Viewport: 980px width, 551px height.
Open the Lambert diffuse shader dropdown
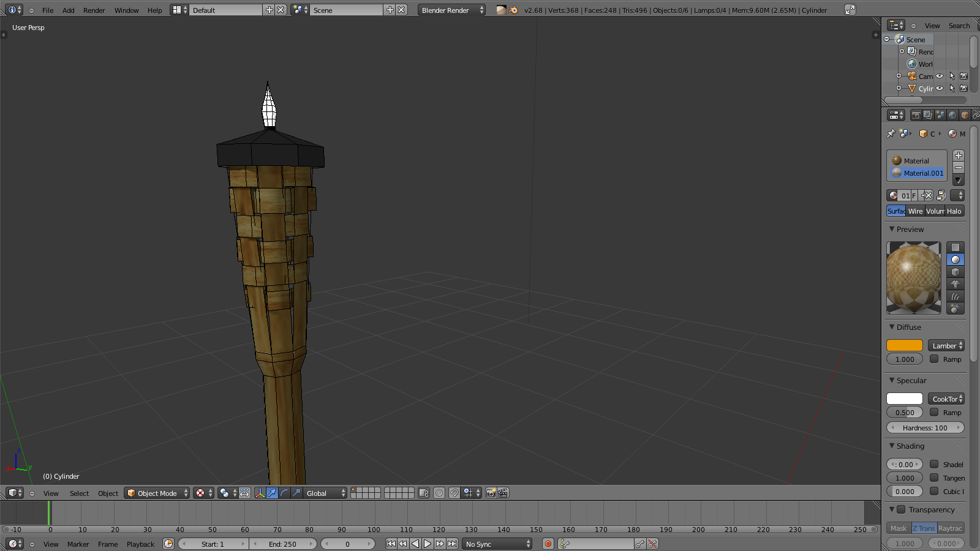[x=946, y=346]
